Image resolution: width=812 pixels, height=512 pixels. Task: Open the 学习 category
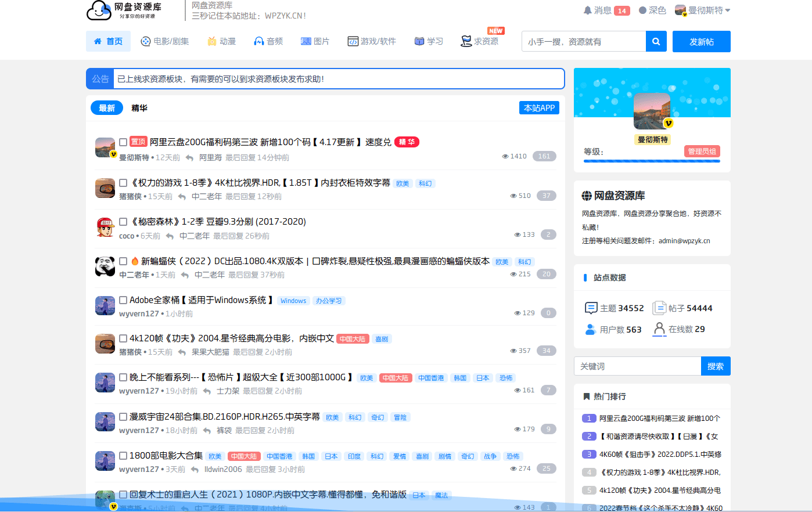tap(429, 41)
